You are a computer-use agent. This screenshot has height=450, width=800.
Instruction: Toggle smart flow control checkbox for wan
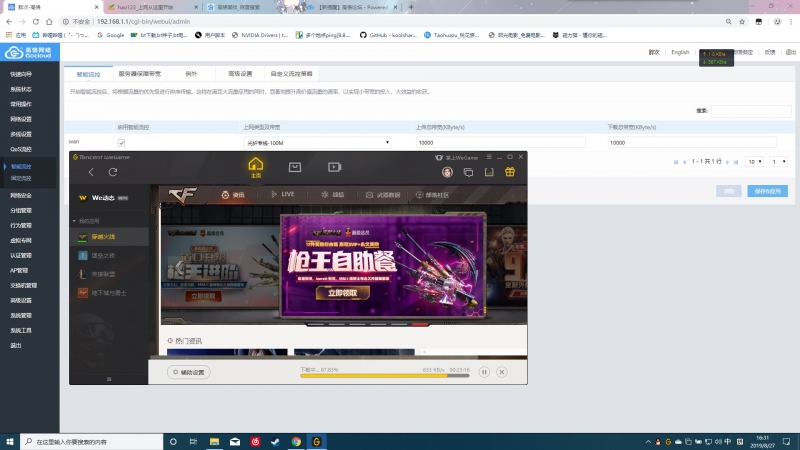121,143
